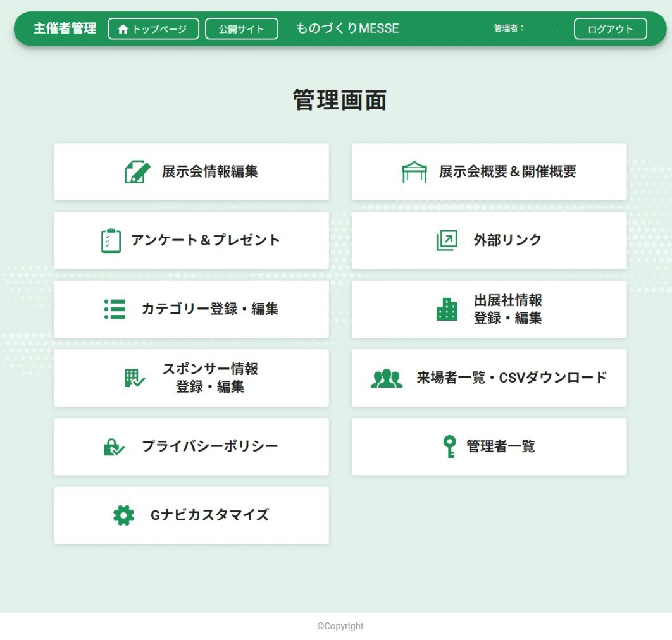
Task: Open プライバシーポリシー text label
Action: (x=210, y=446)
